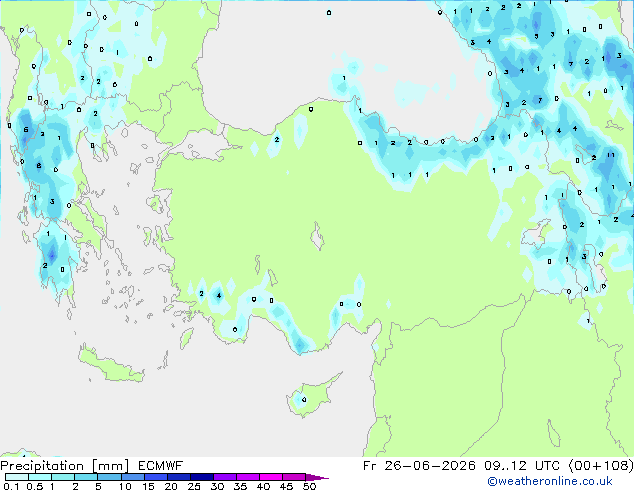Click the 0.1–0.5 mm legend color box

coord(17,477)
